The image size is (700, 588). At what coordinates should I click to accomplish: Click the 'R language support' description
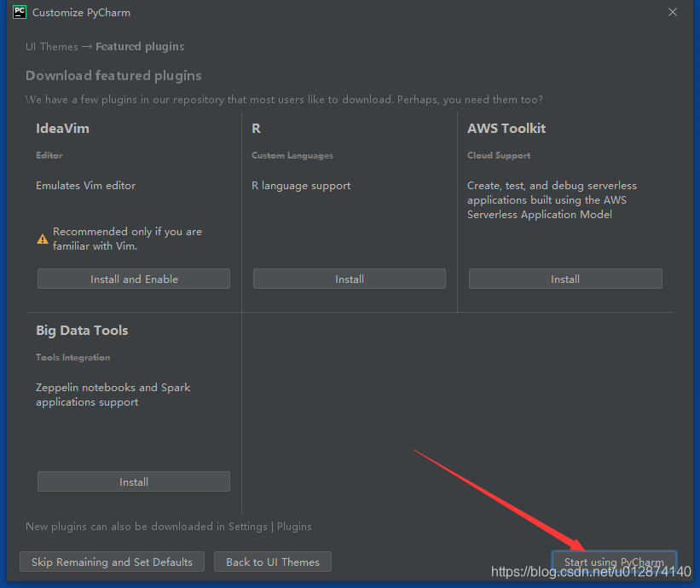point(301,186)
